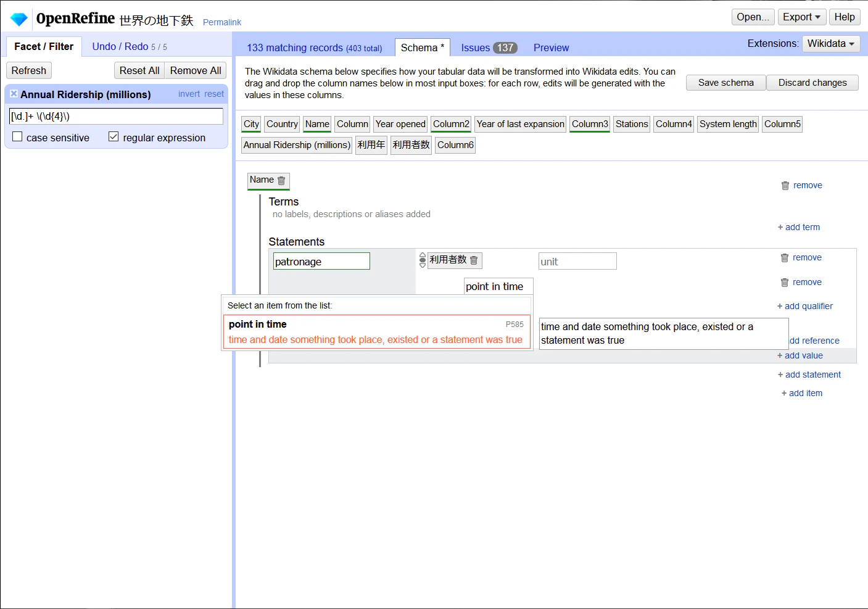
Task: Discard schema changes
Action: coord(812,83)
